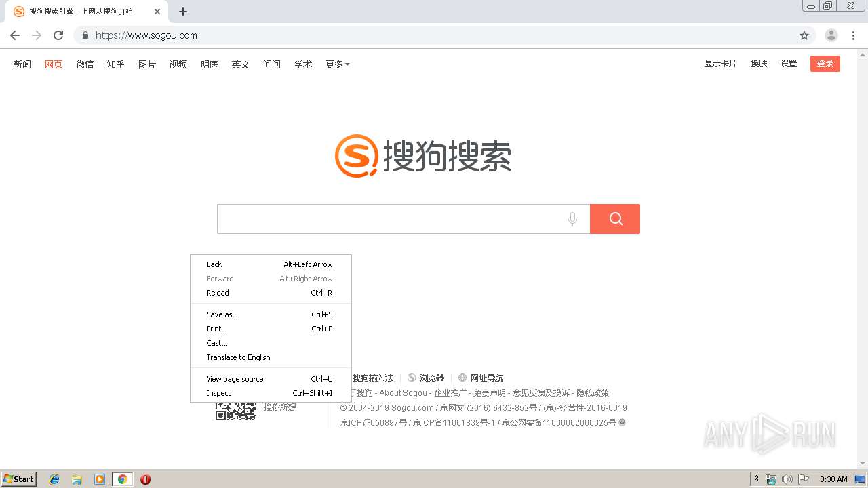Screen dimensions: 868x488
Task: Open the About Sogou footer link
Action: point(403,393)
